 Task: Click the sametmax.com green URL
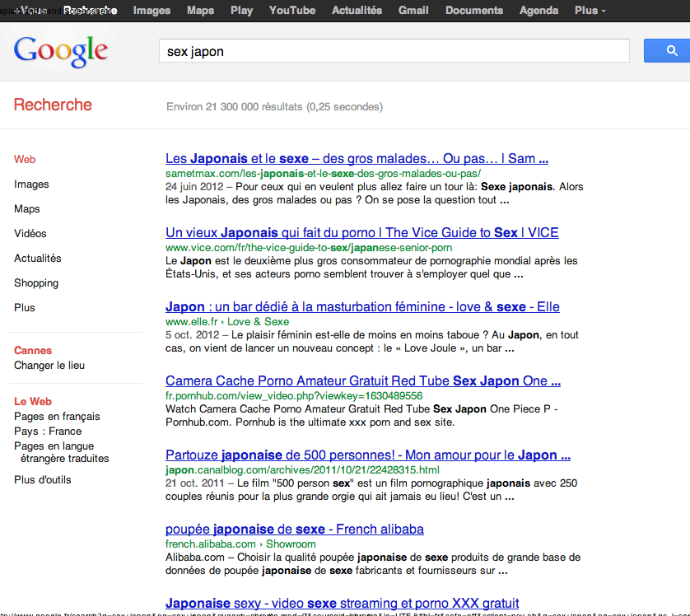(x=323, y=174)
